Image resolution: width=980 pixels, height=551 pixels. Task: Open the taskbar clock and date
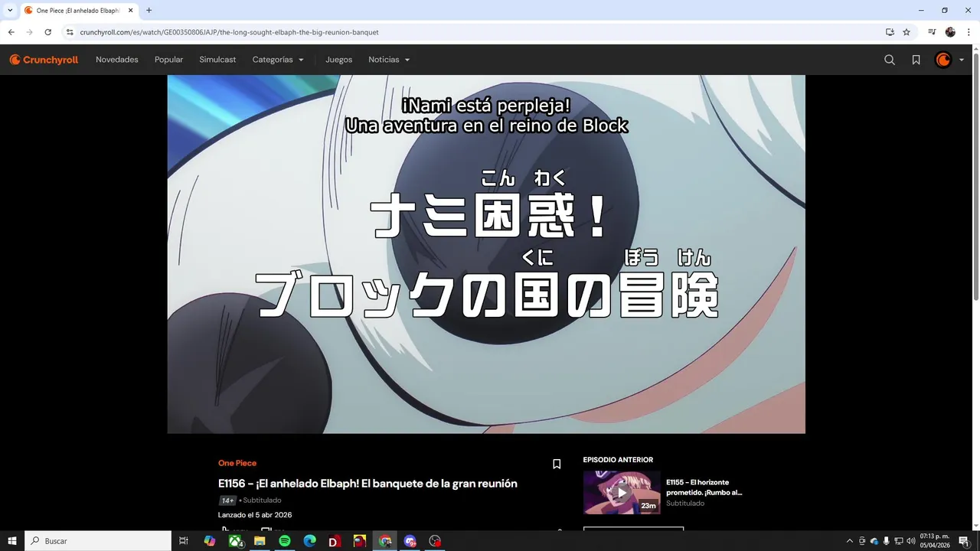pyautogui.click(x=935, y=541)
